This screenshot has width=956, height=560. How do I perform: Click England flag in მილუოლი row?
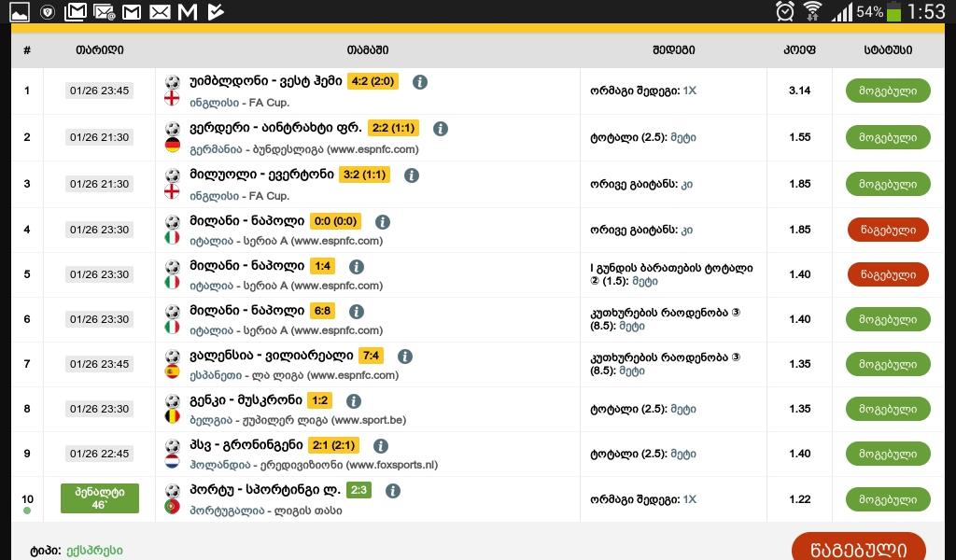point(173,192)
